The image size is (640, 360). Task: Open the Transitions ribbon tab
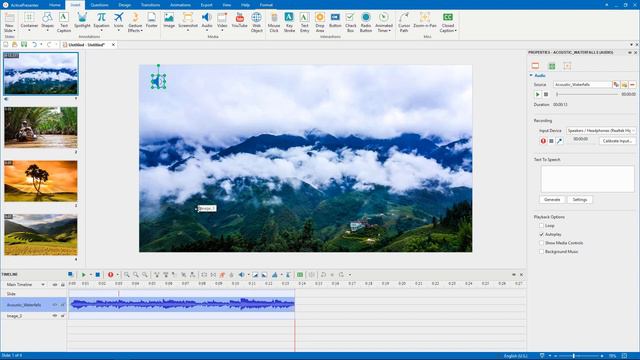coord(151,5)
